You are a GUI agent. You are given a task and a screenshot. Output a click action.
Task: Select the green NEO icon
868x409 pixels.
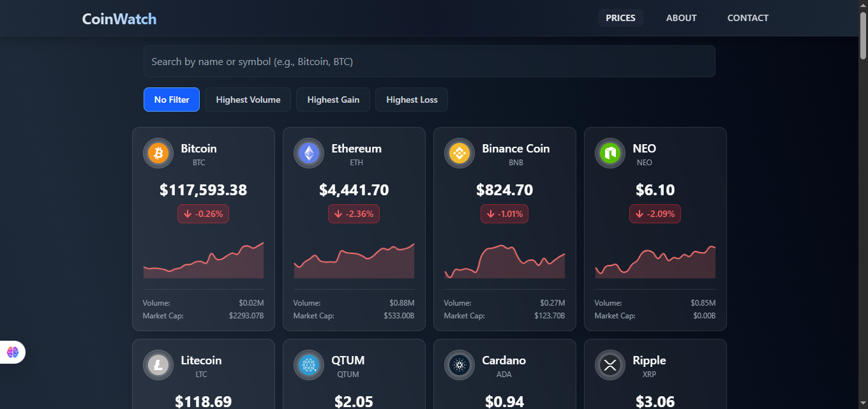[x=610, y=153]
